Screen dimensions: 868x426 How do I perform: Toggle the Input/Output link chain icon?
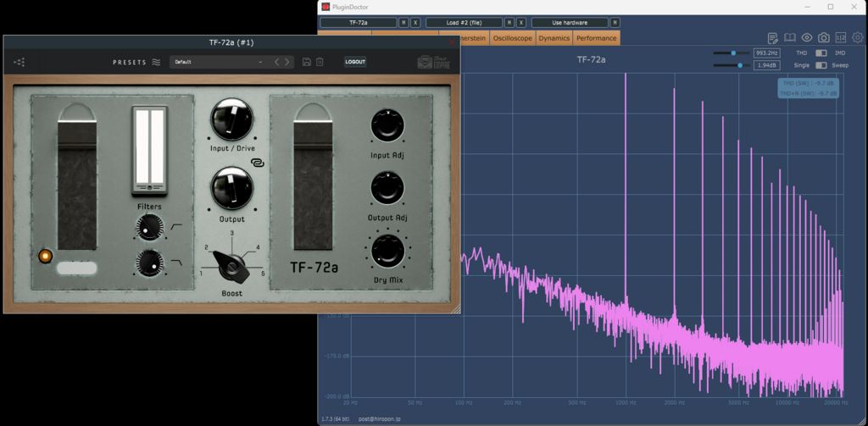click(x=257, y=163)
